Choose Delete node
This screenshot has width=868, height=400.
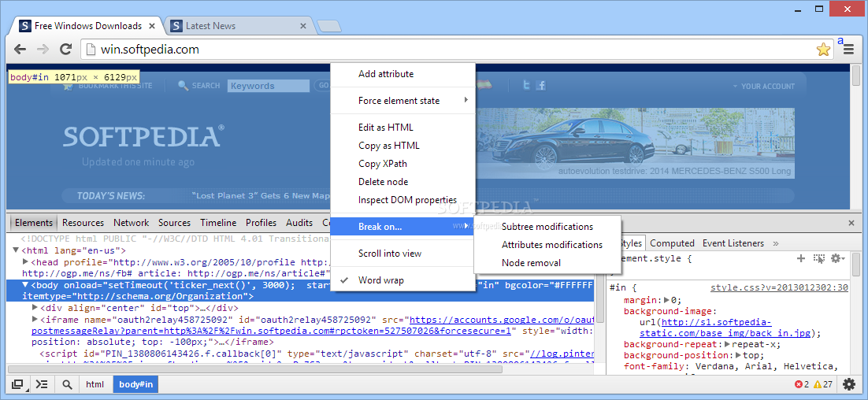(x=403, y=182)
